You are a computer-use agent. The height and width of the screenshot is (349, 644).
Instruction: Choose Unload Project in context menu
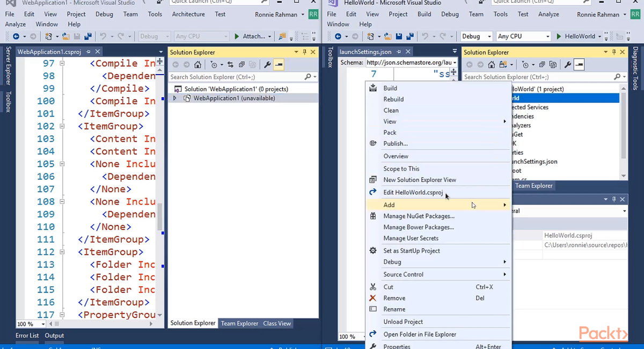tap(437, 322)
